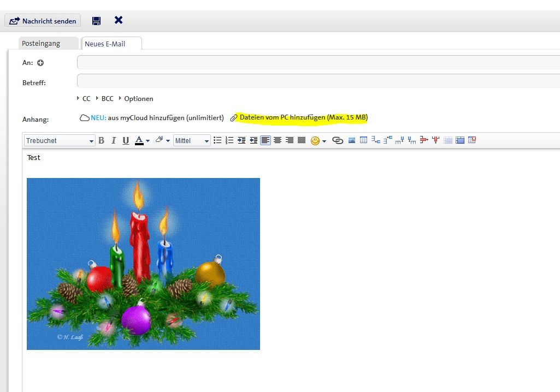Open the Trebuchet font dropdown
Image resolution: width=560 pixels, height=392 pixels.
click(x=58, y=140)
